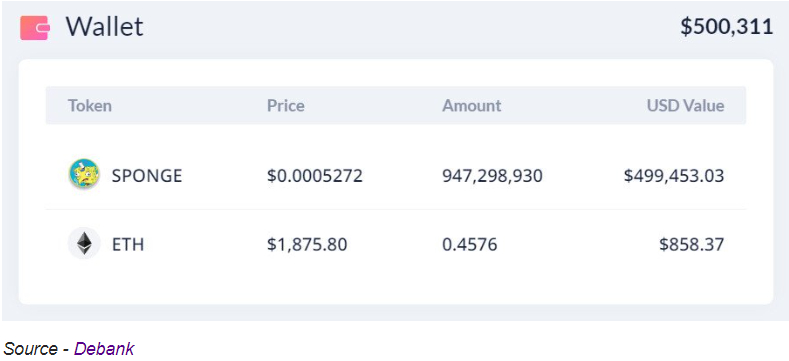The image size is (789, 361).
Task: Click the ETH diamond logo icon
Action: coord(84,244)
